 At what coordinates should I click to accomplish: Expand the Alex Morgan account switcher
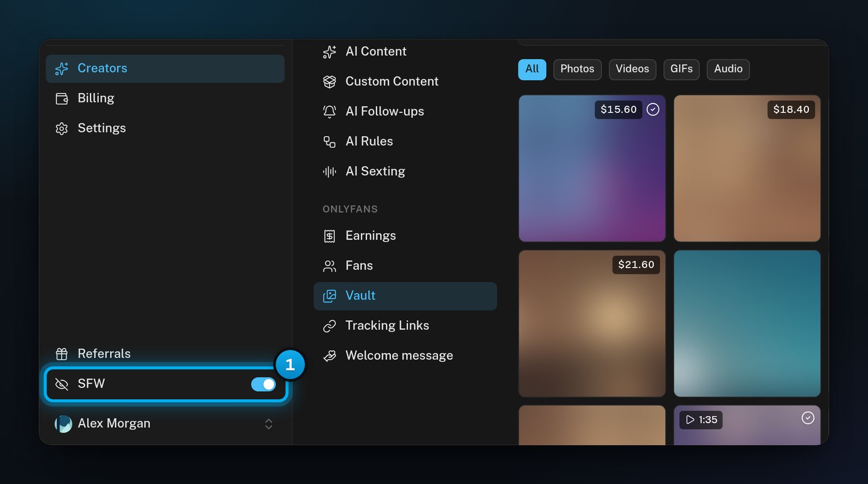tap(269, 424)
